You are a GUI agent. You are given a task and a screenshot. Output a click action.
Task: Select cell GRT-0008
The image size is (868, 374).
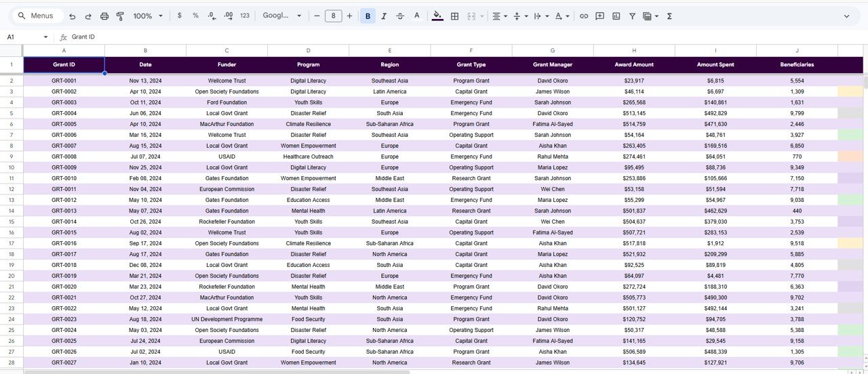click(x=64, y=157)
